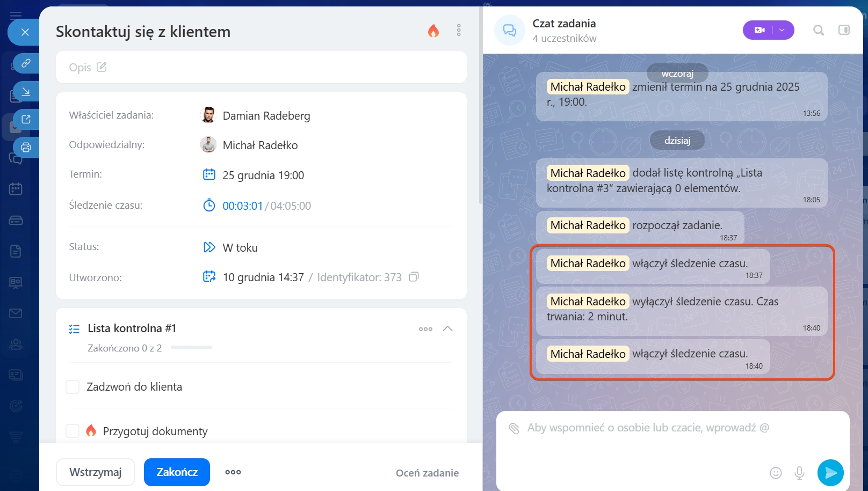Start a video call in task chat
Image resolution: width=868 pixels, height=491 pixels.
[759, 30]
